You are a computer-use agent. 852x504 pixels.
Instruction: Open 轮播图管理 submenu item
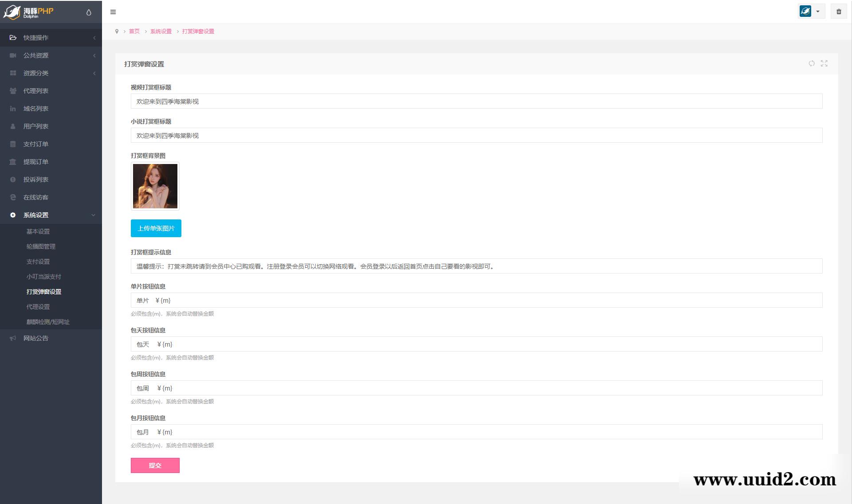[x=41, y=246]
